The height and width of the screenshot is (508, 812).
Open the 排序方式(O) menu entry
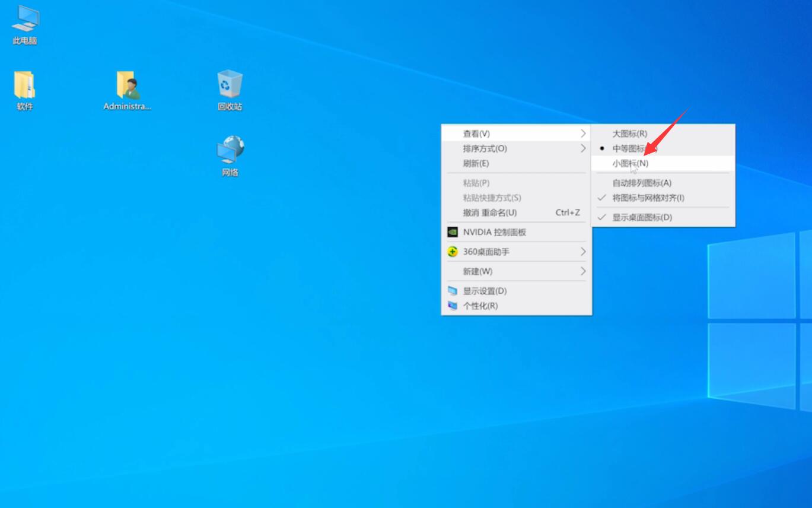pos(517,148)
